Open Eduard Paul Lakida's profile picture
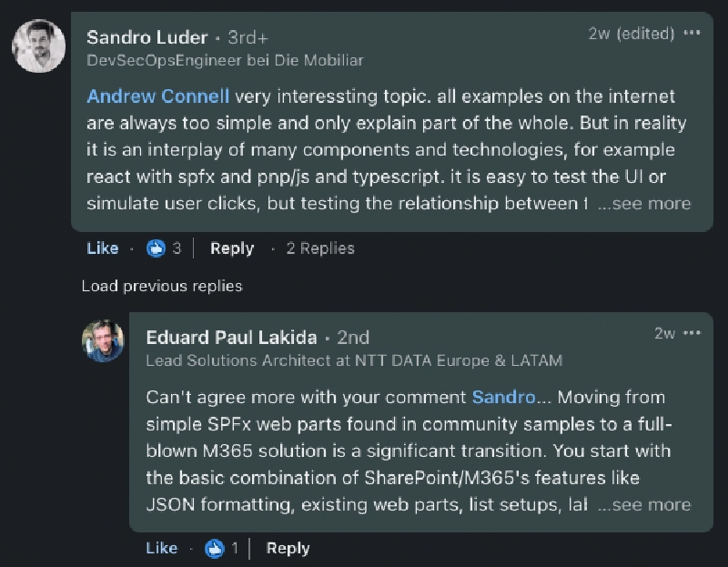This screenshot has width=728, height=567. [103, 341]
